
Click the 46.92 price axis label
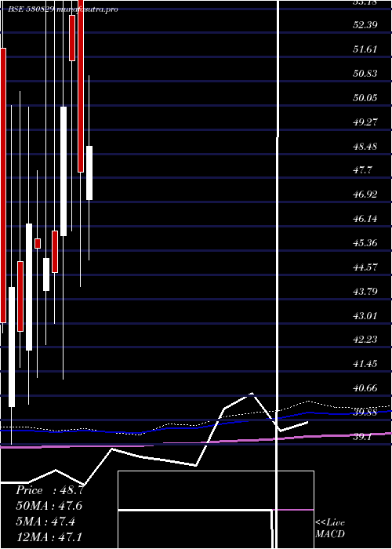365,195
